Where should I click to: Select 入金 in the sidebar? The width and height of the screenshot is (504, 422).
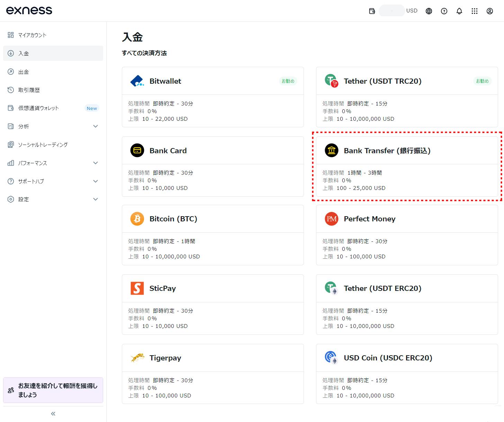point(53,53)
